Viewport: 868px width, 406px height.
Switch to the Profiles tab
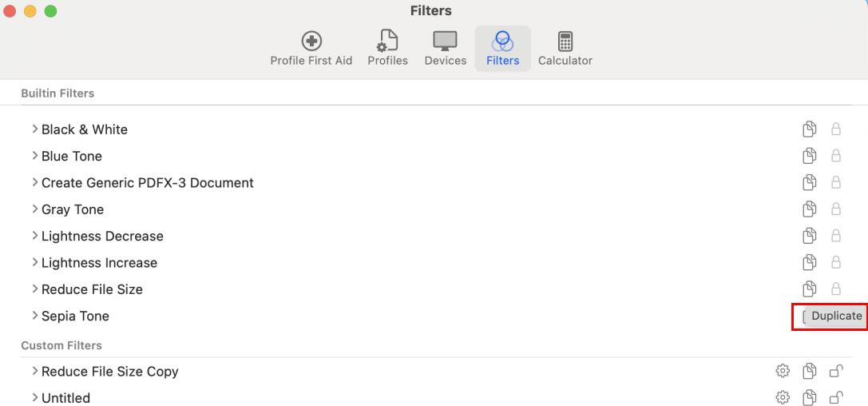(387, 49)
